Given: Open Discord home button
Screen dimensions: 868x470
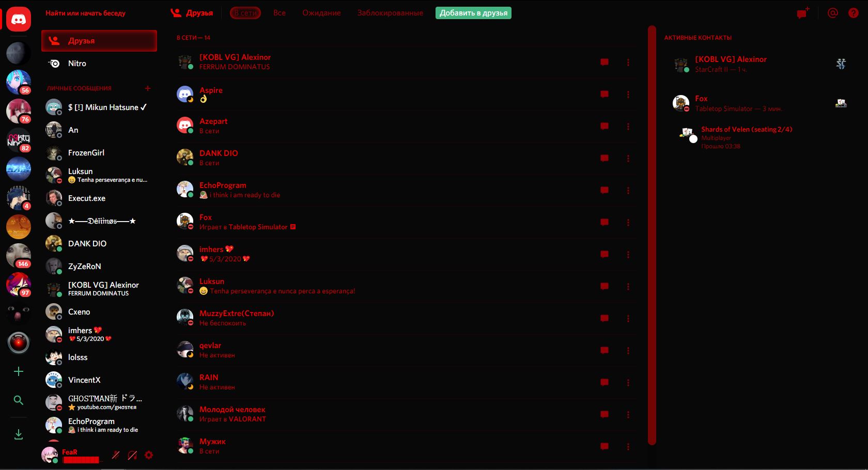Looking at the screenshot, I should (19, 20).
